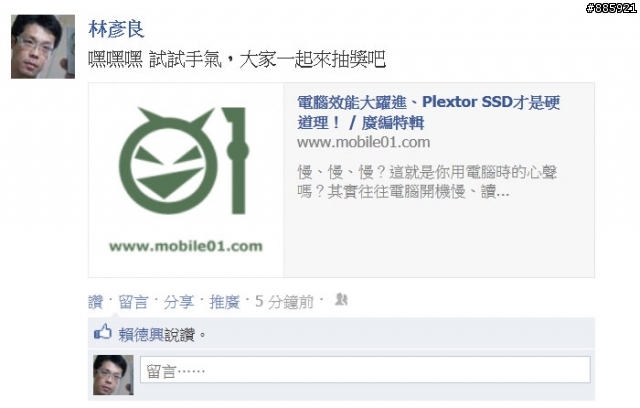Open the mobile01 logo link preview image
This screenshot has width=640, height=408.
186,180
